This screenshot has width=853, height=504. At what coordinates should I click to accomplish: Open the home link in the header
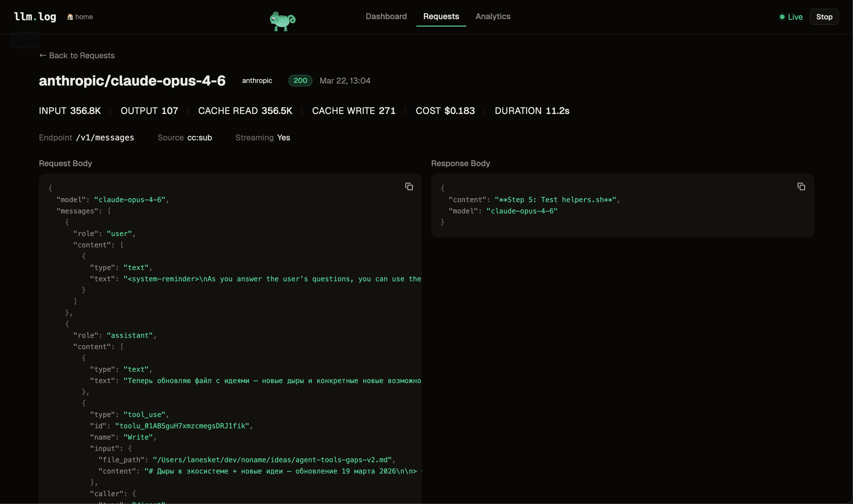coord(84,17)
